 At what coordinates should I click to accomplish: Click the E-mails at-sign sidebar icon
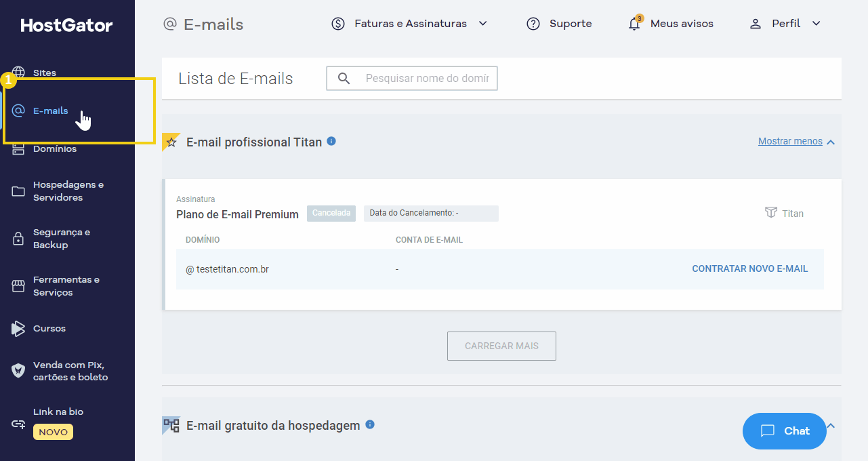point(18,111)
